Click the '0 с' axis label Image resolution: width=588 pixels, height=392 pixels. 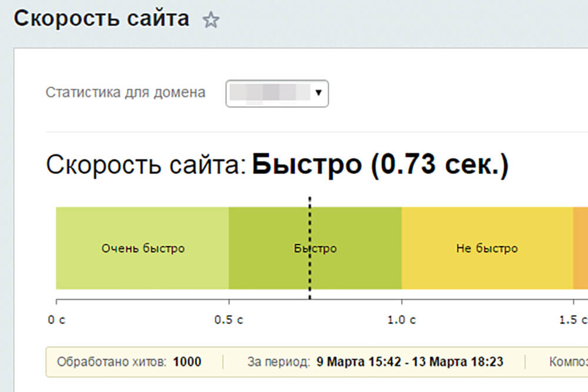pyautogui.click(x=56, y=320)
